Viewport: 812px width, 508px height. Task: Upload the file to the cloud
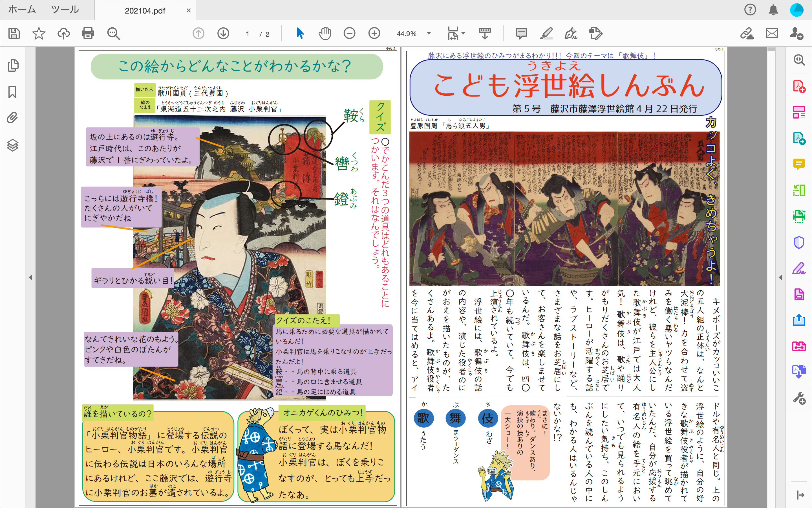(x=63, y=33)
